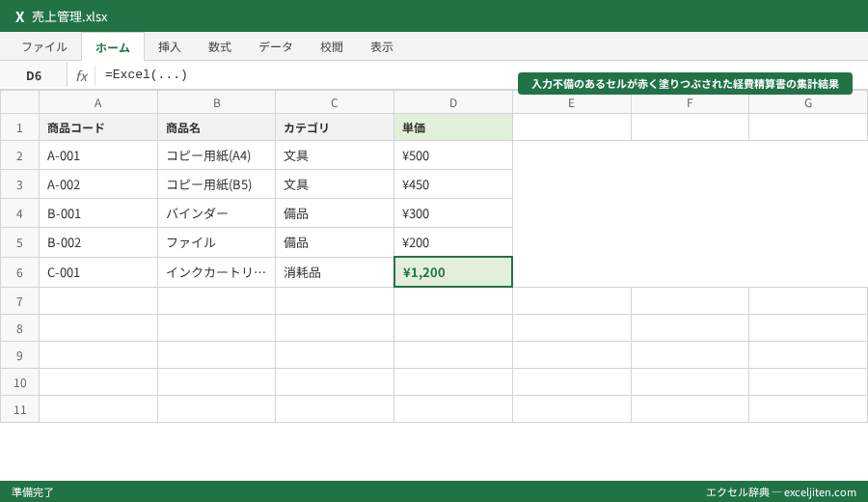Screen dimensions: 868x502
Task: Click the name box showing D6
Action: (34, 76)
